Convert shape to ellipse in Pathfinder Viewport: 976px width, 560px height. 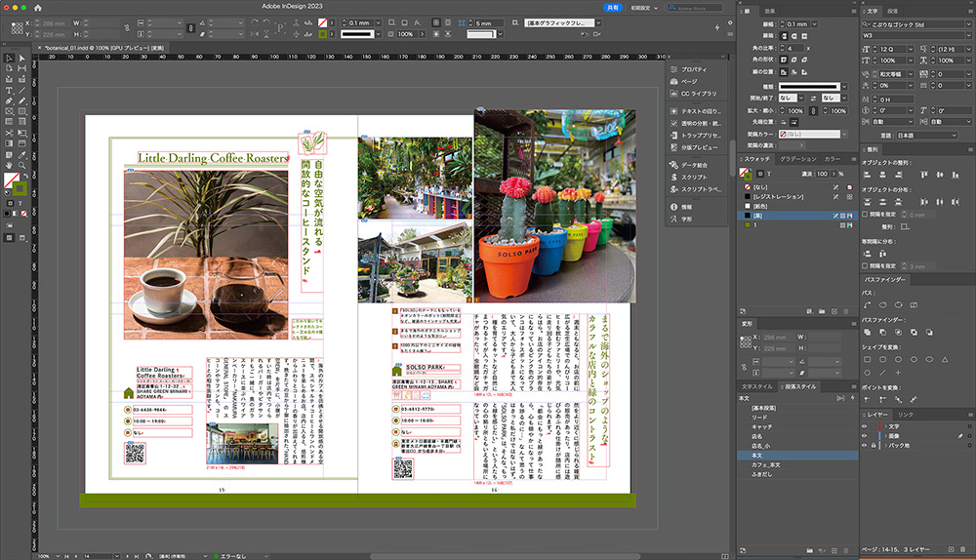pos(929,360)
